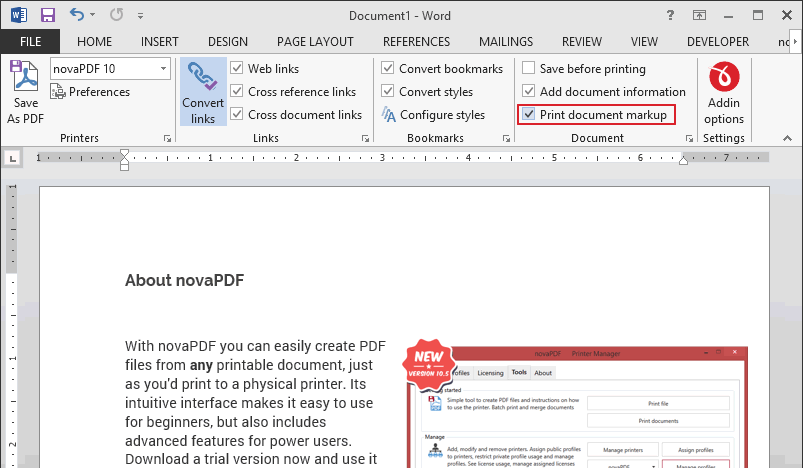Viewport: 803px width, 468px height.
Task: Switch to the DESIGN tab
Action: point(228,41)
